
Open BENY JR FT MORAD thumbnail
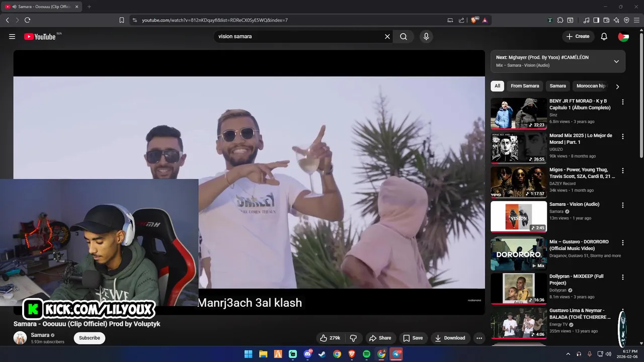519,114
